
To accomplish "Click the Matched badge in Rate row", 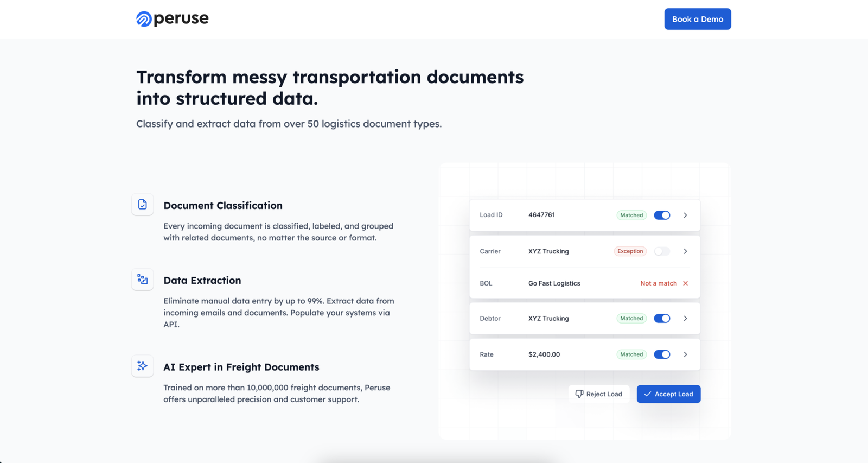I will [x=631, y=354].
